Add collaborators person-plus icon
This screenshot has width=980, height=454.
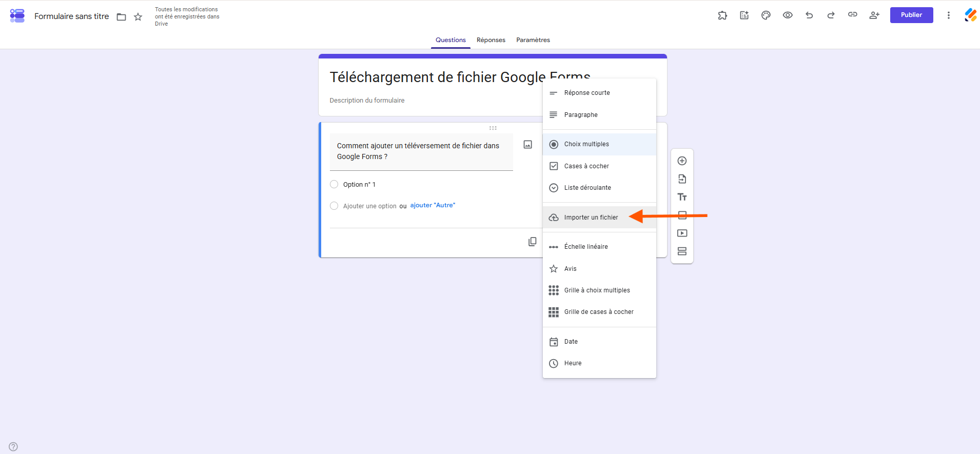[x=874, y=15]
